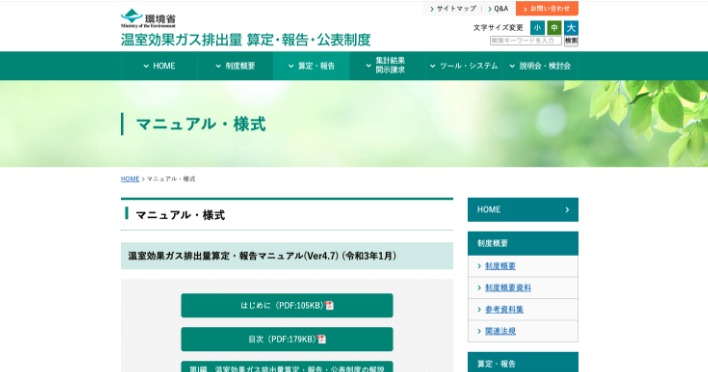Click the chevron before 制度概要資料 link
The image size is (708, 372).
[x=479, y=288]
